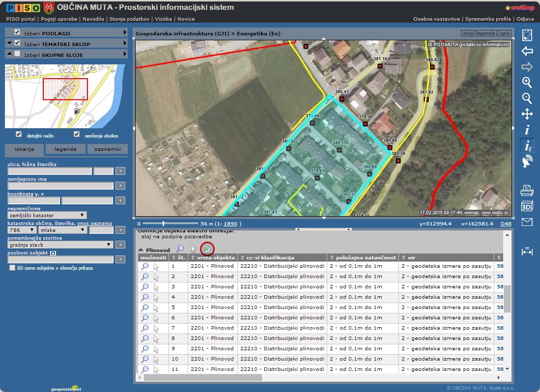540x392 pixels.
Task: Enable the SKUPNE SLOJE checkbox
Action: pyautogui.click(x=17, y=54)
